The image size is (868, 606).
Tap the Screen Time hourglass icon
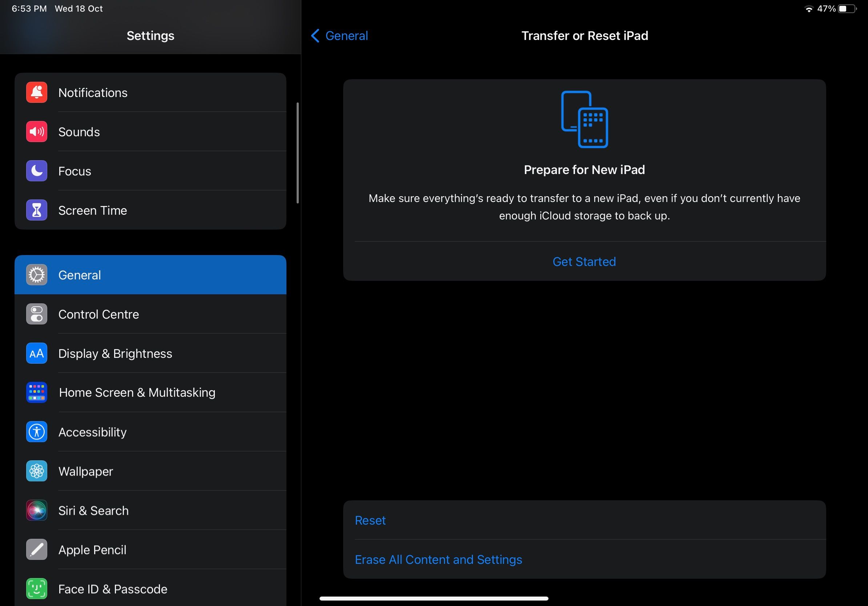37,210
